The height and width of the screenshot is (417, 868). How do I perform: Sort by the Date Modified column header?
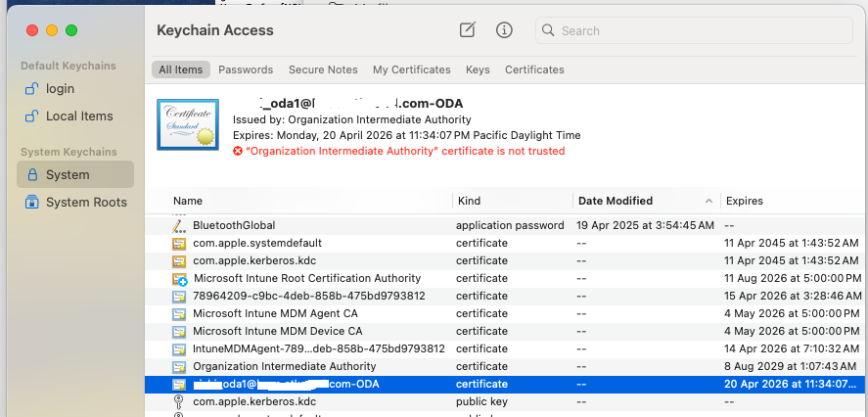[616, 201]
